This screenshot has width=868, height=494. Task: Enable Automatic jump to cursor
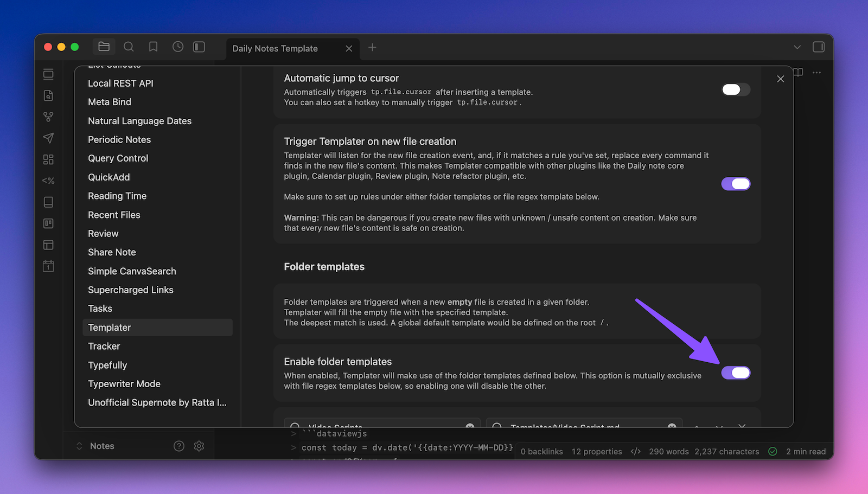coord(736,89)
